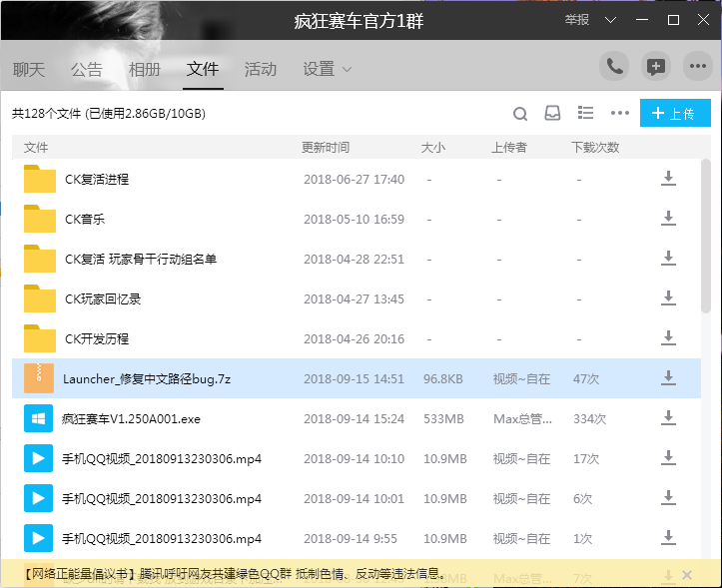Click the 334次 download count
The width and height of the screenshot is (722, 588).
[x=589, y=419]
